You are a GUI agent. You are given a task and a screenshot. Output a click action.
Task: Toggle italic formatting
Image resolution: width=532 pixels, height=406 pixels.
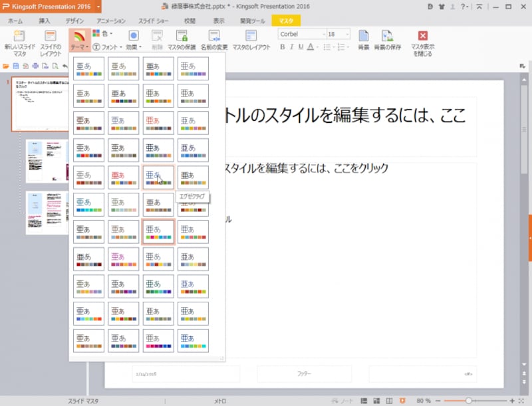pyautogui.click(x=291, y=47)
